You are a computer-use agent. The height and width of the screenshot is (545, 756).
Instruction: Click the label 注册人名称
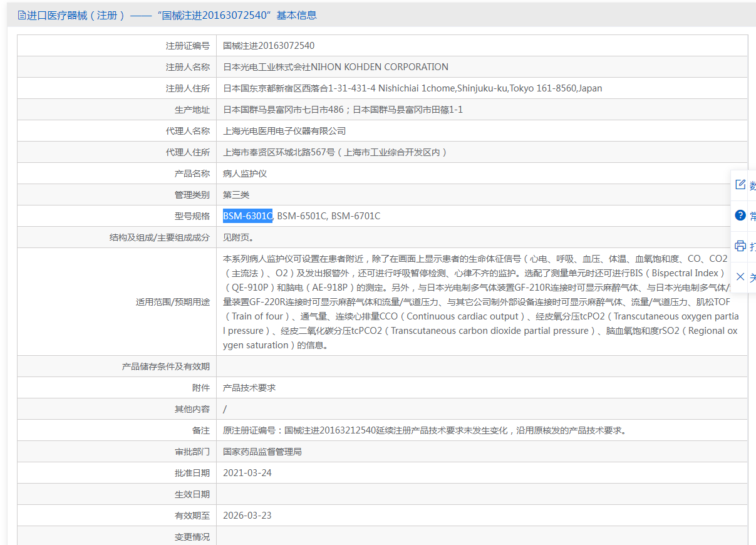(x=188, y=67)
